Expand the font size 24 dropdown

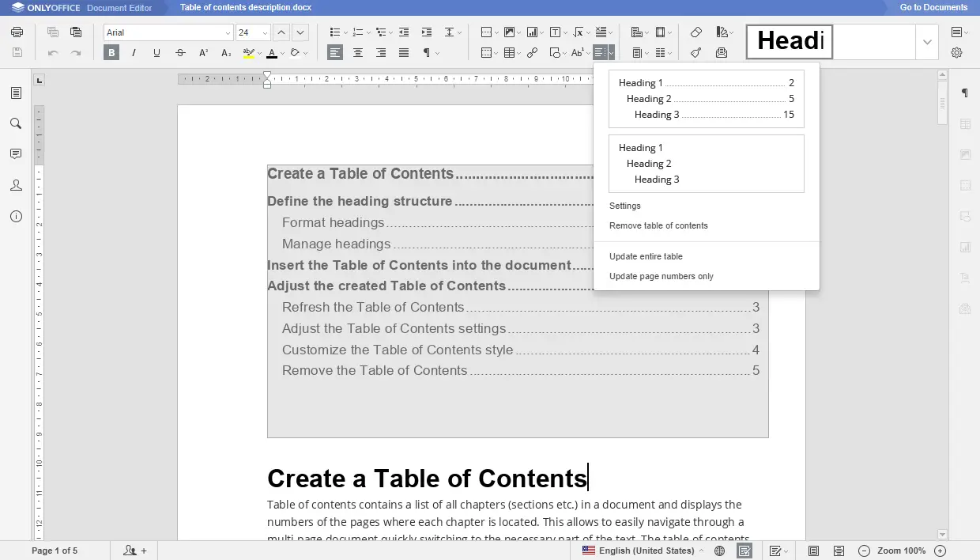(265, 33)
